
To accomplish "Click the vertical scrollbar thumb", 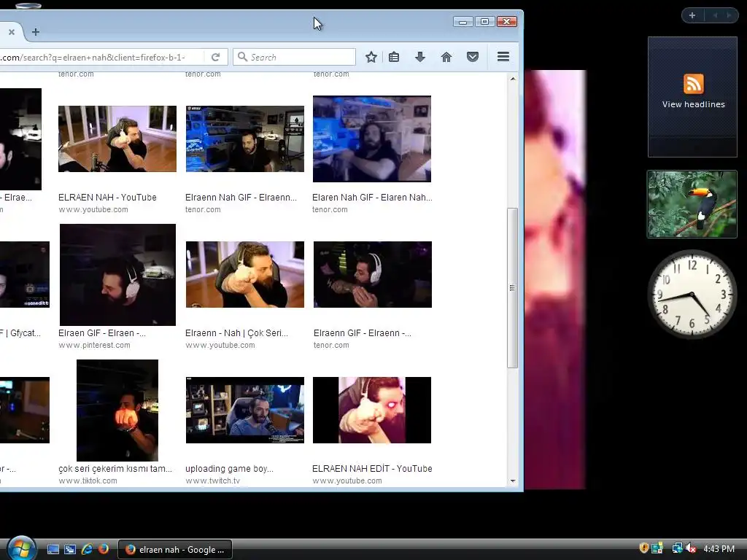I will (513, 288).
